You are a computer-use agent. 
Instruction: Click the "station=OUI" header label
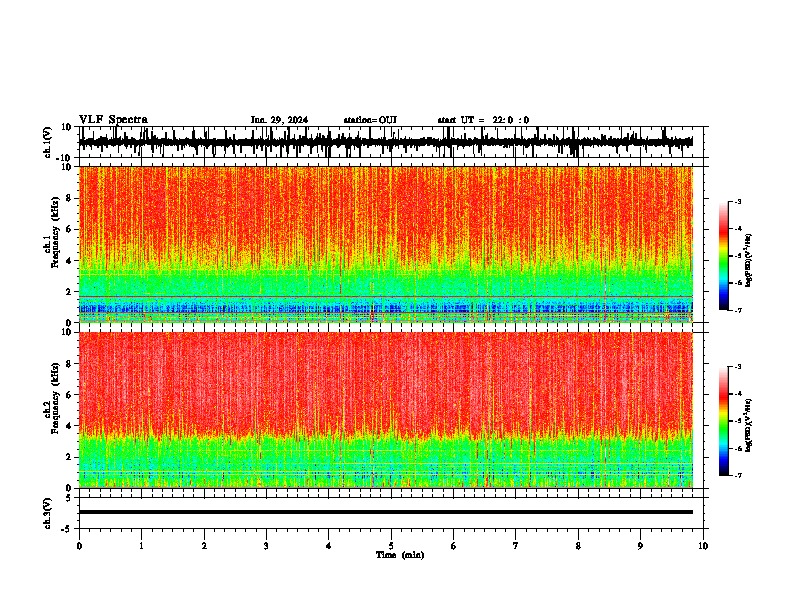tap(370, 120)
